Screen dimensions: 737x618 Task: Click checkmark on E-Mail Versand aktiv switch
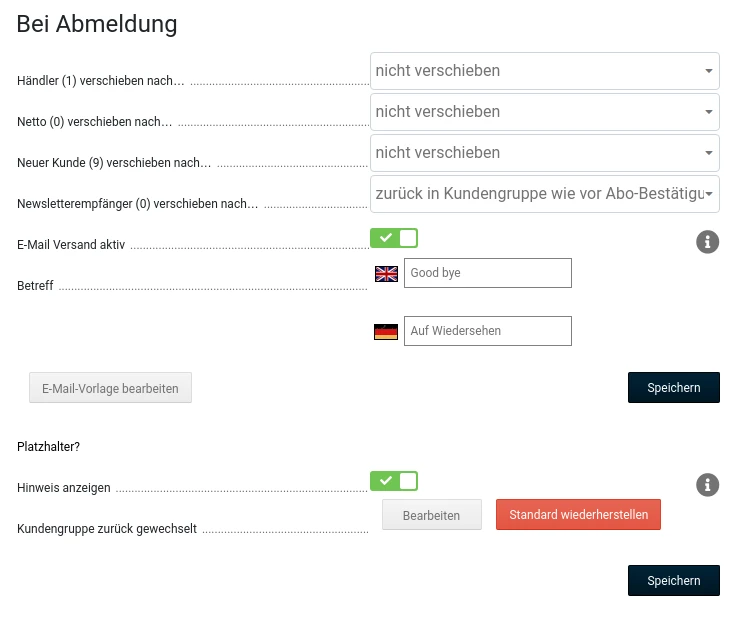(x=385, y=238)
